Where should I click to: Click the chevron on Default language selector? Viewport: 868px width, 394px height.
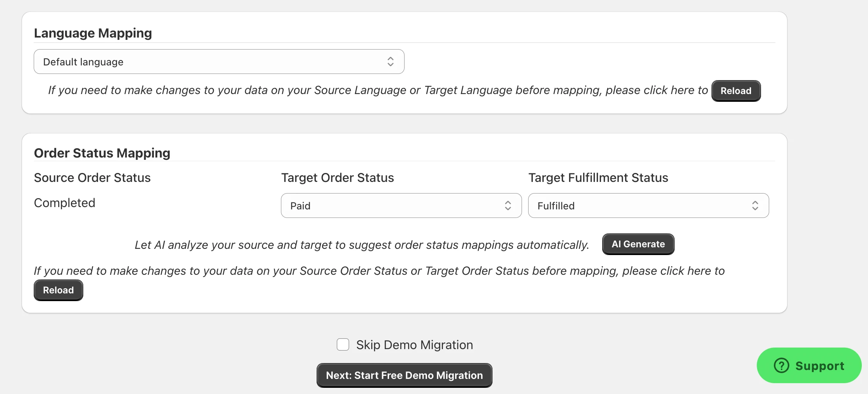pos(390,61)
